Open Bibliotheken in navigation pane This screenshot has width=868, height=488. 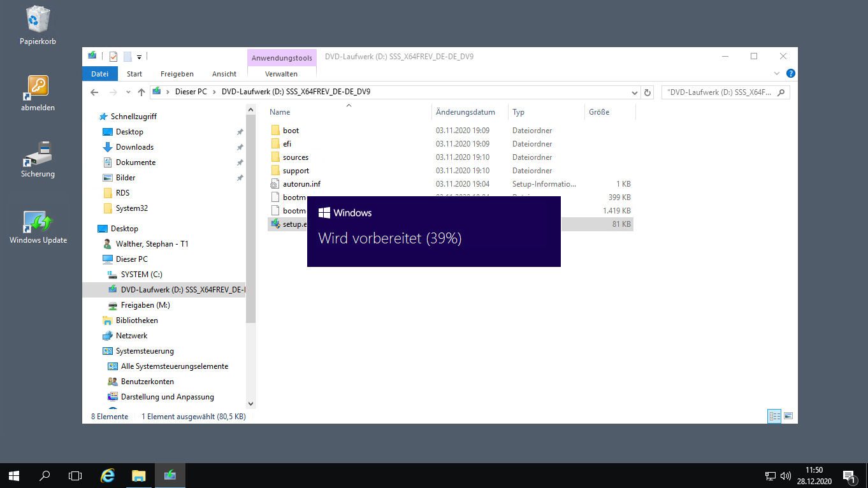coord(136,320)
